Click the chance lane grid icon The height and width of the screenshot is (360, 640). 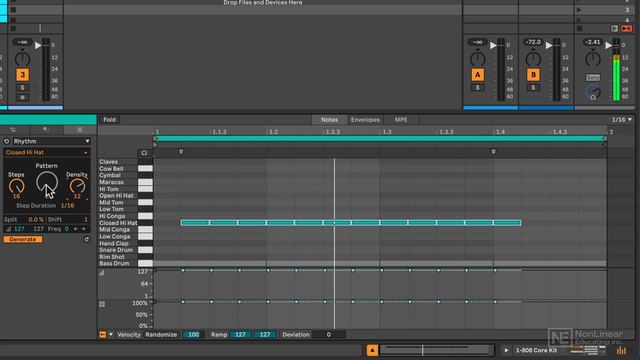click(x=102, y=304)
